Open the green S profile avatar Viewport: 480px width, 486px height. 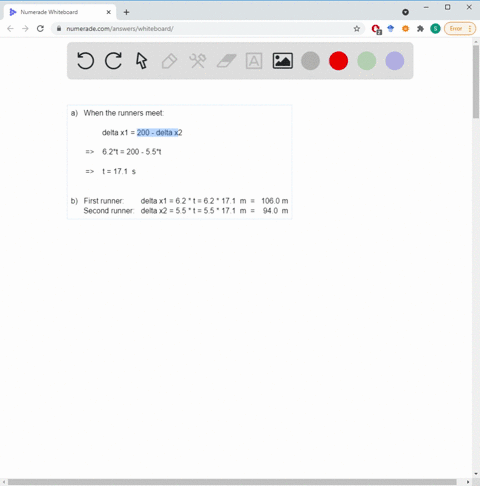point(435,29)
